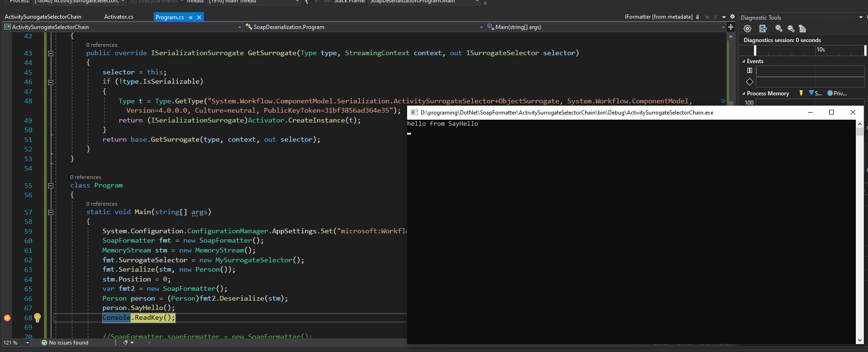Screen dimensions: 868x352
Task: Collapse the Process Memory section
Action: (744, 93)
